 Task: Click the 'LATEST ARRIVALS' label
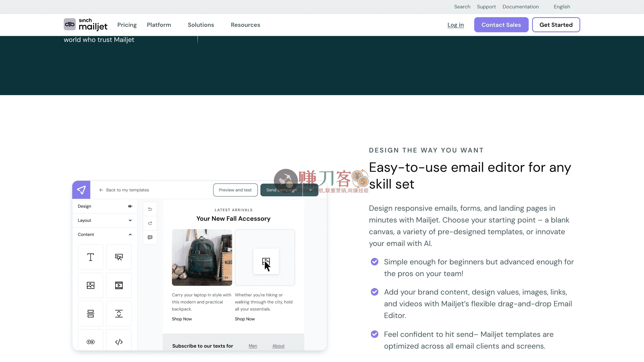(x=234, y=210)
